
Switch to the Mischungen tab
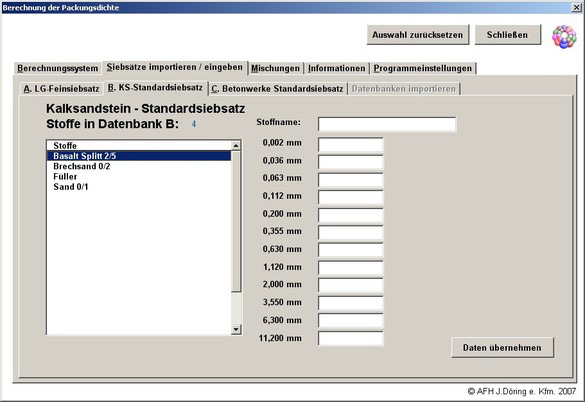[275, 68]
